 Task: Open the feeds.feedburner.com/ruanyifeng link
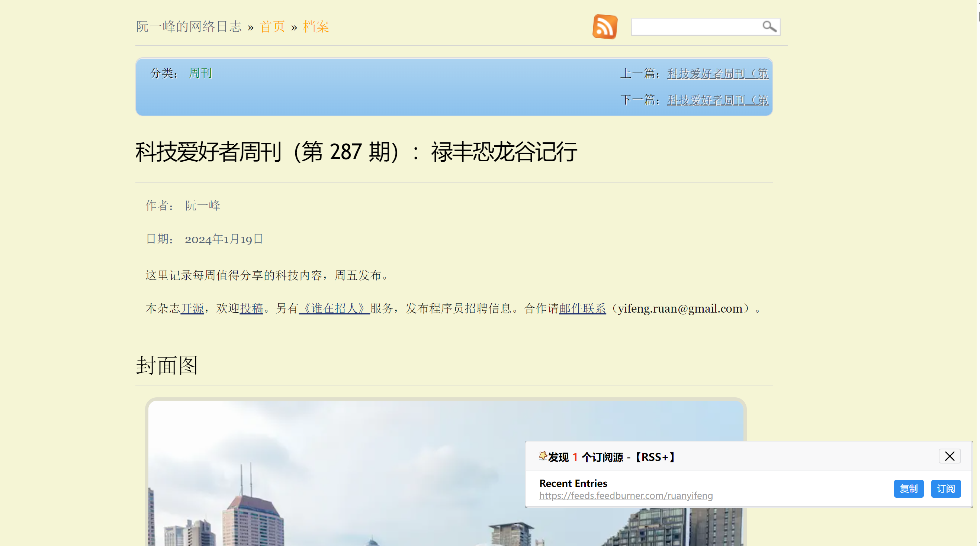(x=626, y=495)
